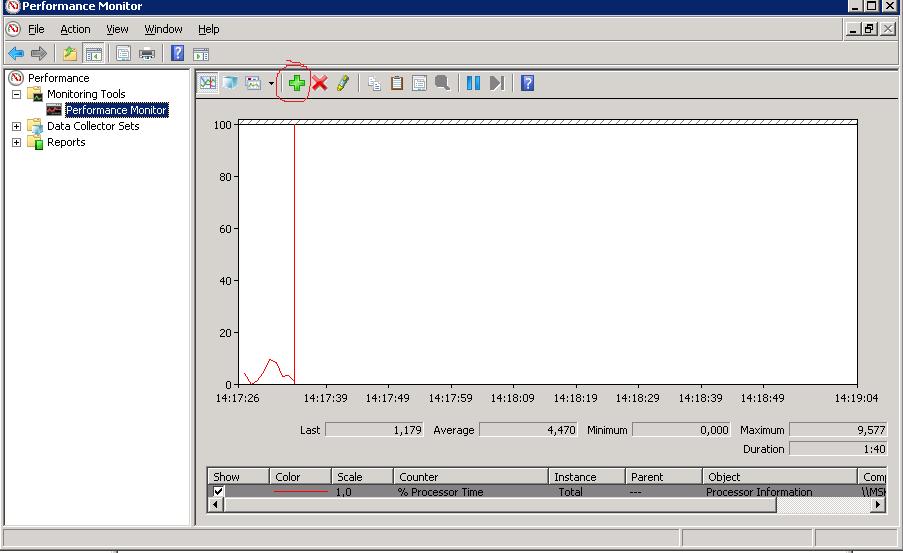Click the Scale column header
The image size is (903, 553).
point(362,476)
